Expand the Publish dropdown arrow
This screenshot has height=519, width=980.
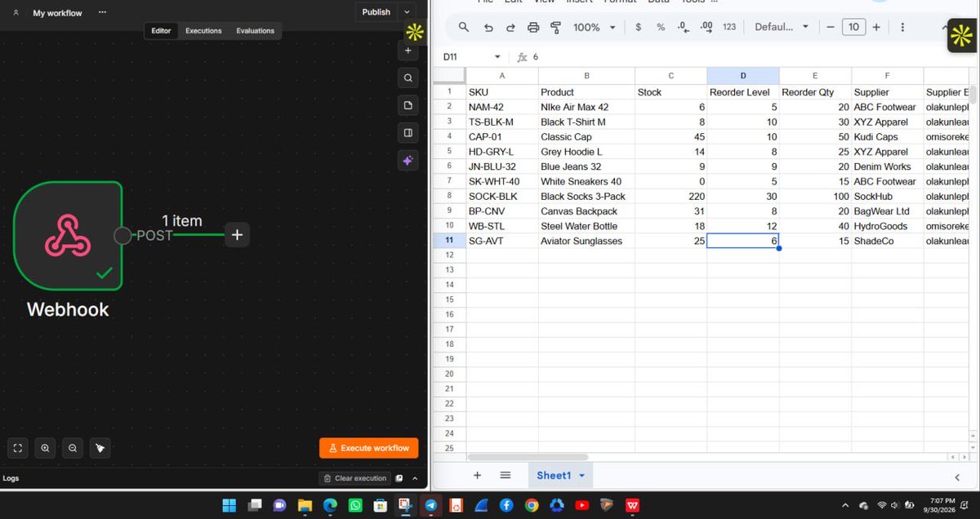coord(408,12)
